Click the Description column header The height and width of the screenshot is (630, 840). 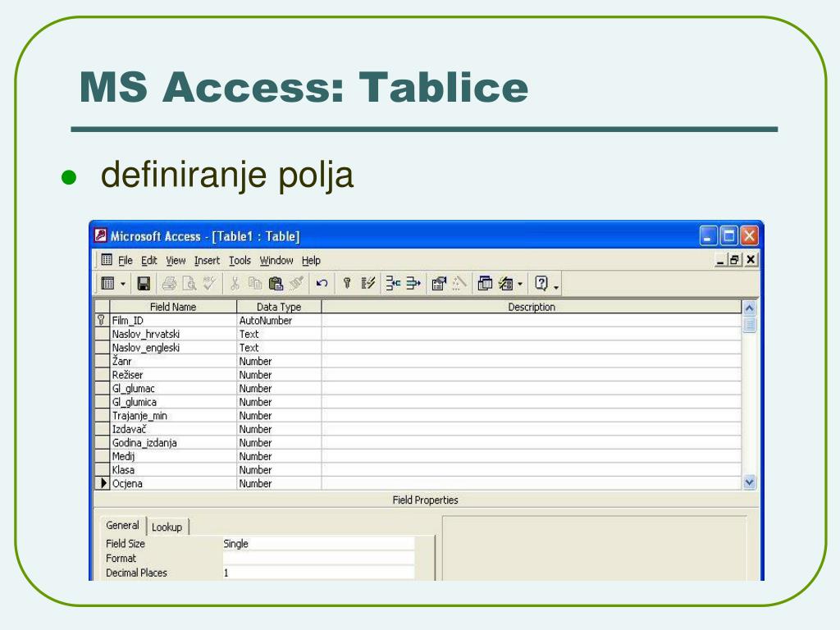coord(532,307)
